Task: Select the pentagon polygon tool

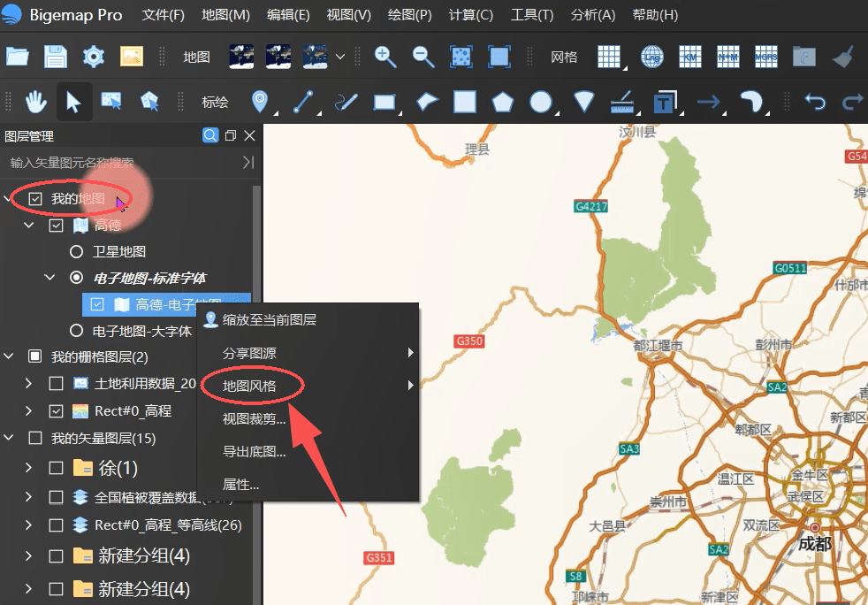Action: (x=503, y=102)
